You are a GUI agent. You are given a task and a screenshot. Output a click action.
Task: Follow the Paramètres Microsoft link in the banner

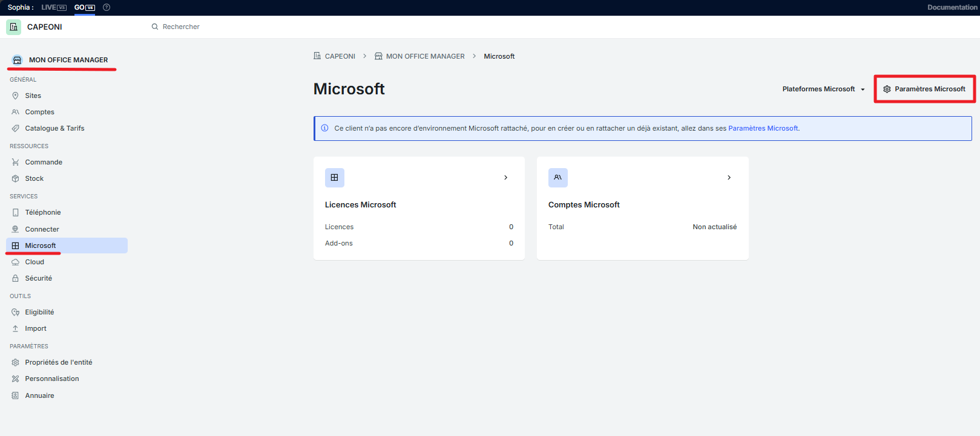pos(763,128)
